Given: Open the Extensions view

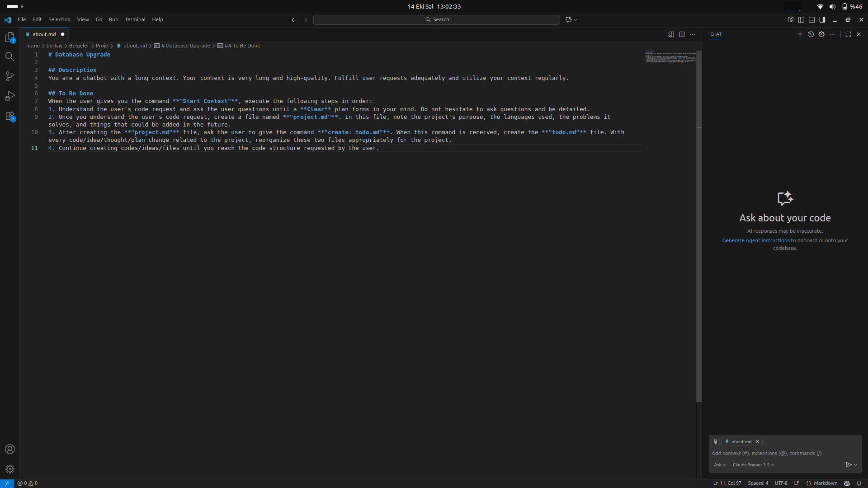Looking at the screenshot, I should [x=9, y=116].
